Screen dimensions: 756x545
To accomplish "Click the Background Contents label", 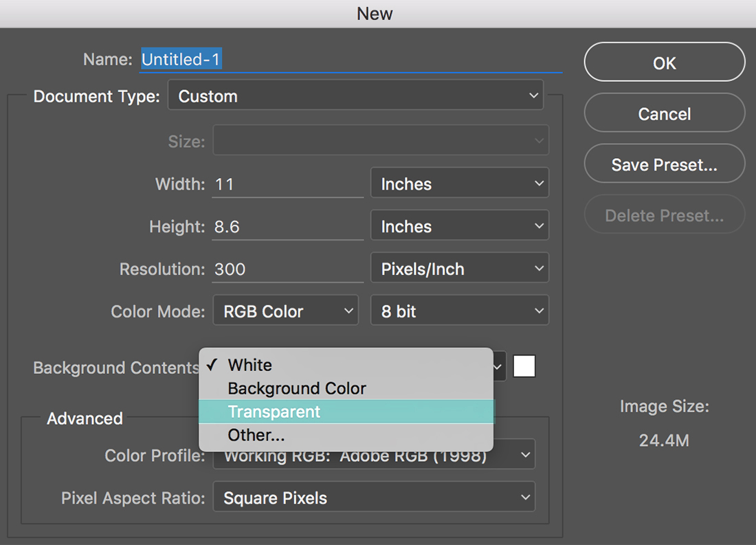I will click(x=115, y=368).
